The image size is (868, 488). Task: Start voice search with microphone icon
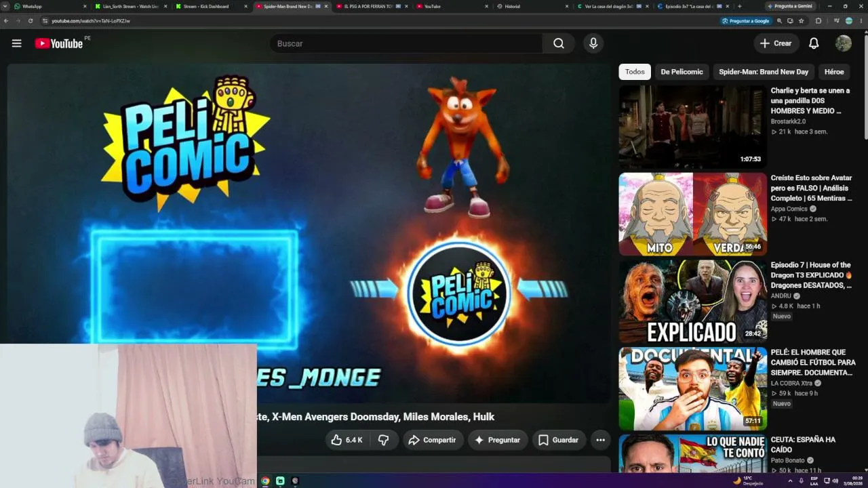(593, 43)
